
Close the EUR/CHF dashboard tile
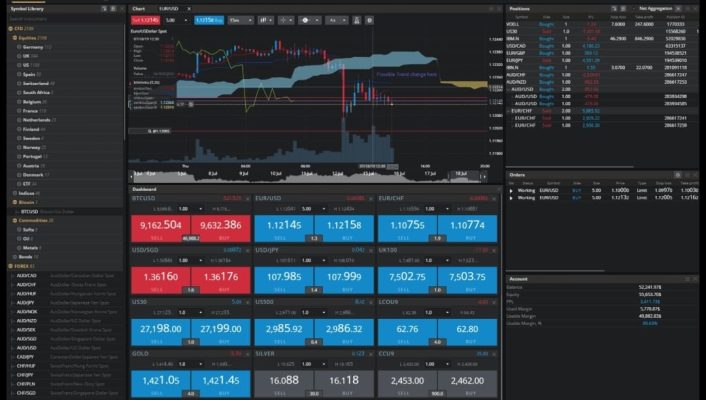[x=494, y=199]
